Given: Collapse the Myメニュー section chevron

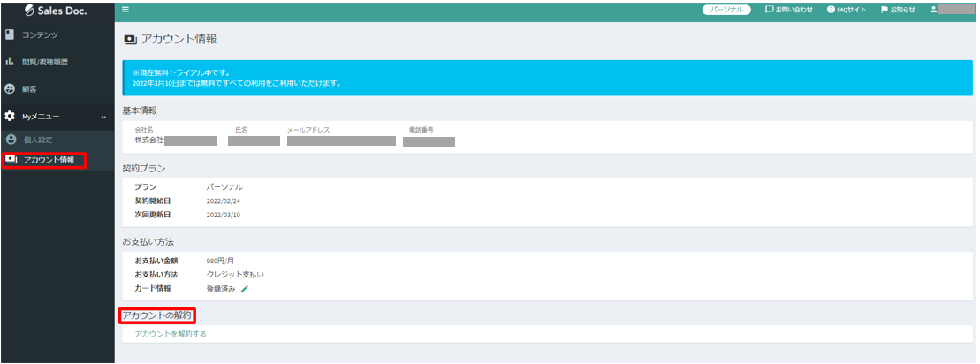Looking at the screenshot, I should [103, 117].
